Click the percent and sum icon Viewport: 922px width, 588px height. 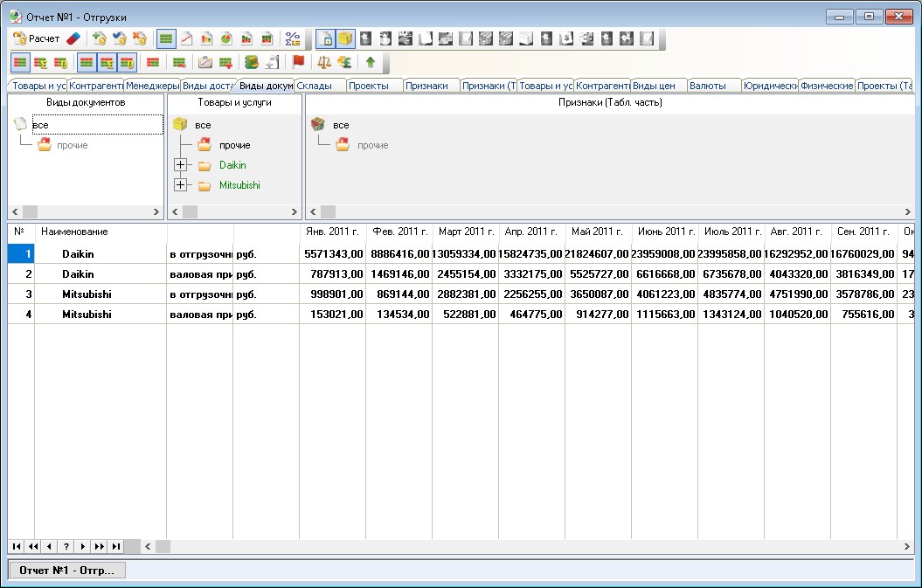pos(293,38)
